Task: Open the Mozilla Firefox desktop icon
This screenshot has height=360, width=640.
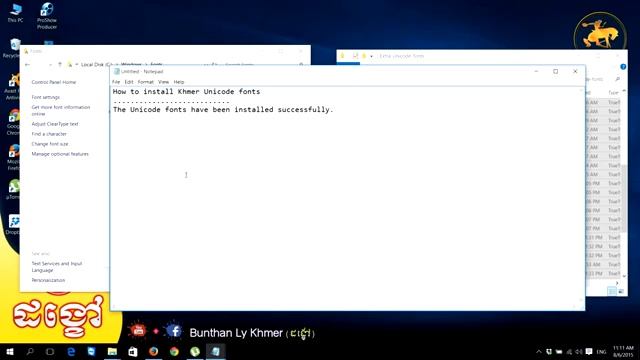Action: 13,157
